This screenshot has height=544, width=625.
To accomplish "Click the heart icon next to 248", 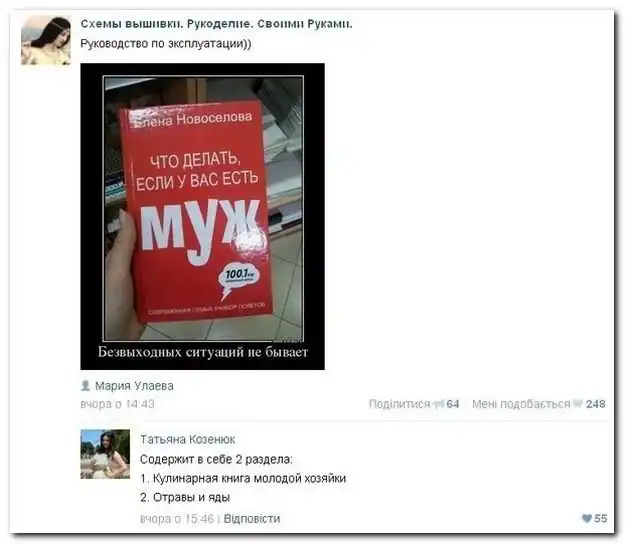I will coord(578,404).
